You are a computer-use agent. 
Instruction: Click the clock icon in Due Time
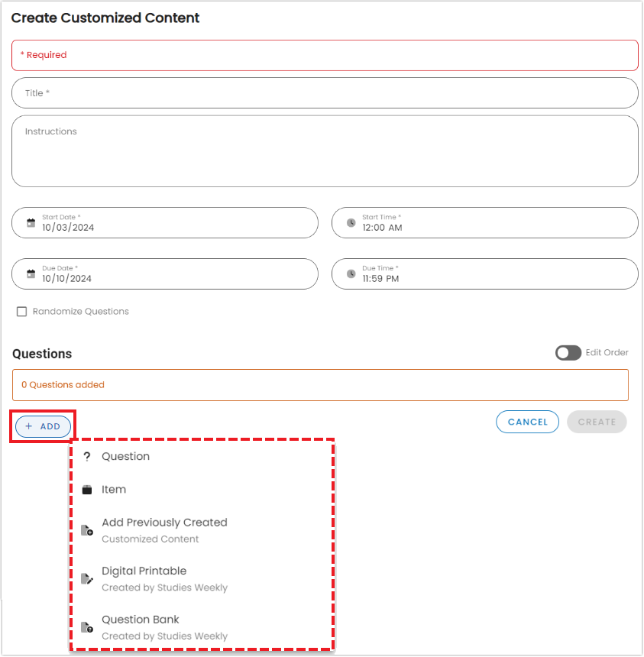pyautogui.click(x=351, y=274)
